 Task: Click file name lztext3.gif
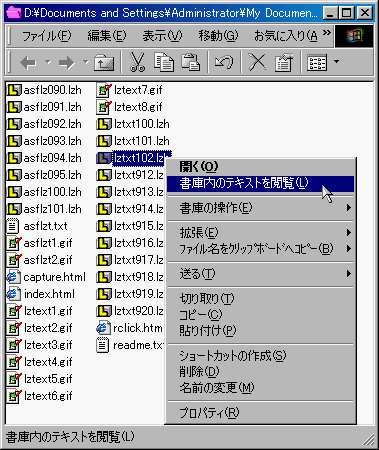point(48,345)
